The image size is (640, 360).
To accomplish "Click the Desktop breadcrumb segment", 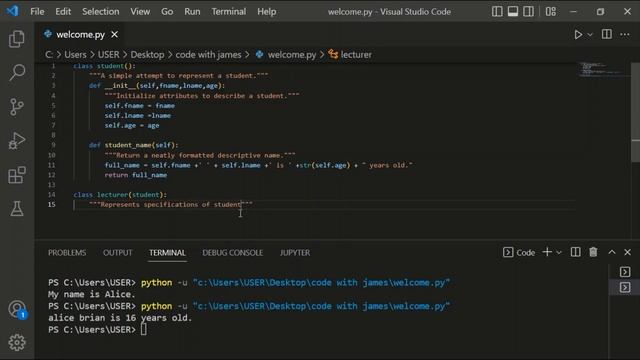I will [x=147, y=55].
